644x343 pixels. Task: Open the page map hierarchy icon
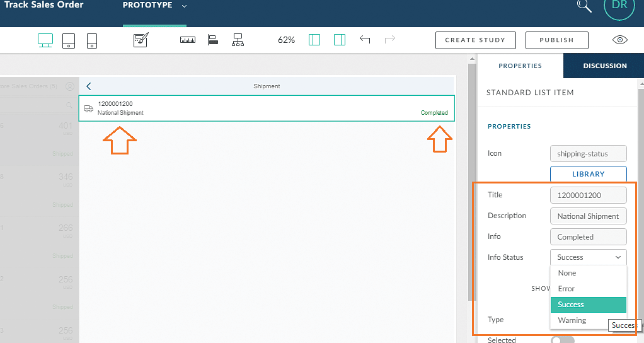tap(238, 40)
